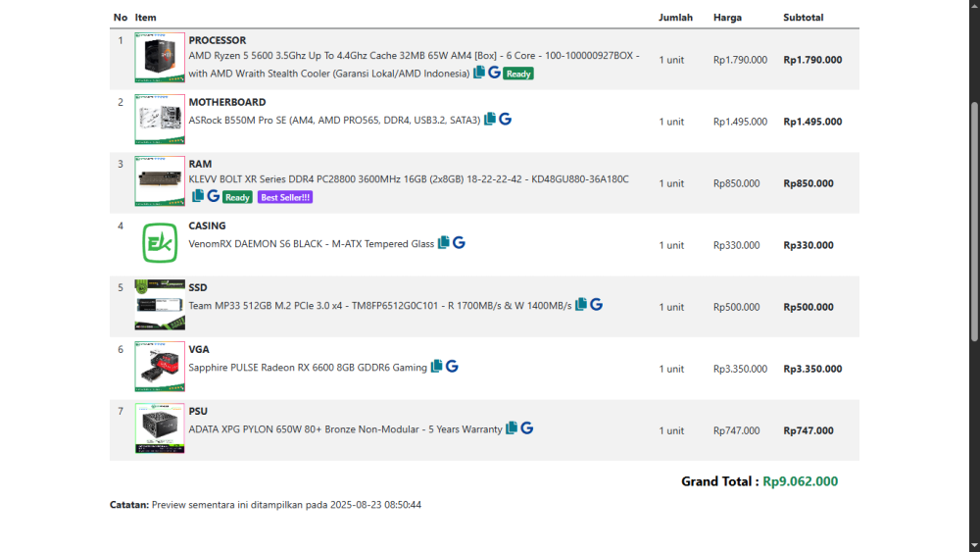Click the VGA category heading

(x=199, y=349)
